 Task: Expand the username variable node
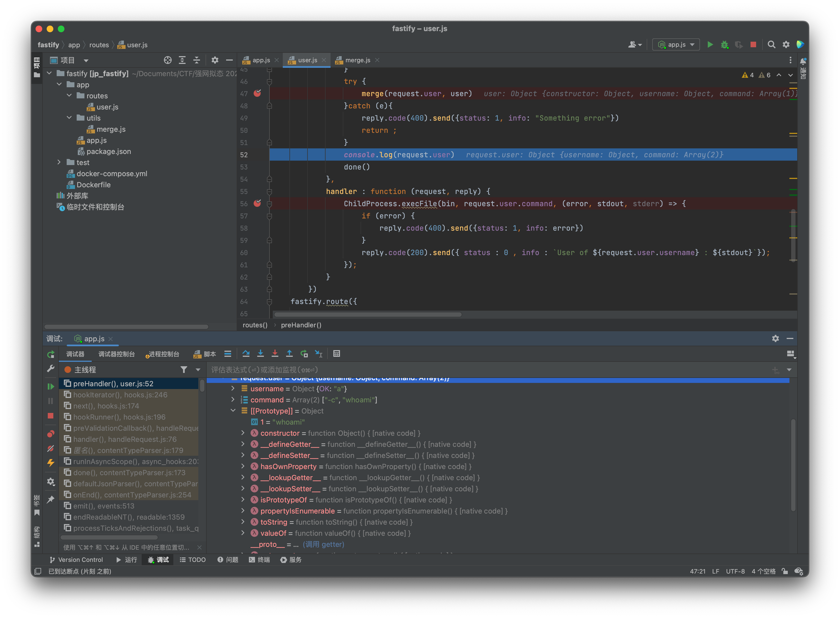[x=232, y=389]
